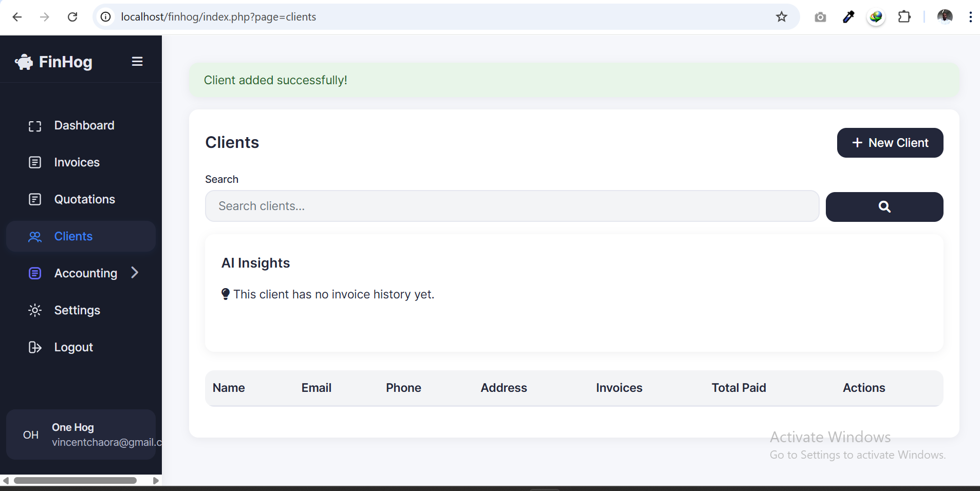Open browser extensions puzzle icon
Viewport: 980px width, 491px height.
coord(904,17)
